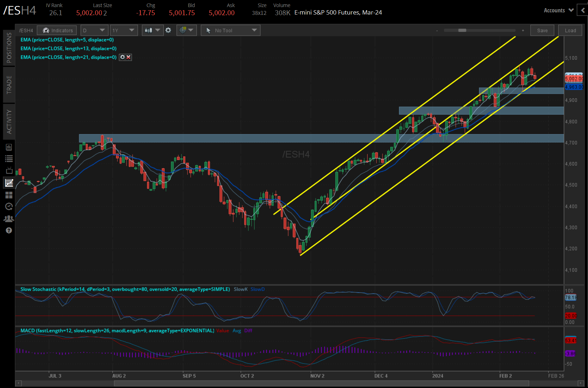
Task: Click the Save chart button
Action: [x=542, y=30]
